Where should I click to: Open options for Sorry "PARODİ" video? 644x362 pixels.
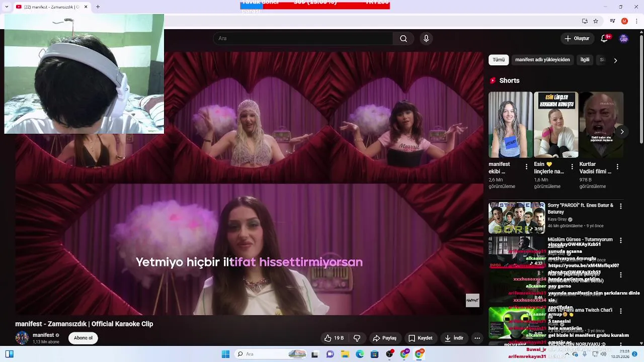point(620,207)
